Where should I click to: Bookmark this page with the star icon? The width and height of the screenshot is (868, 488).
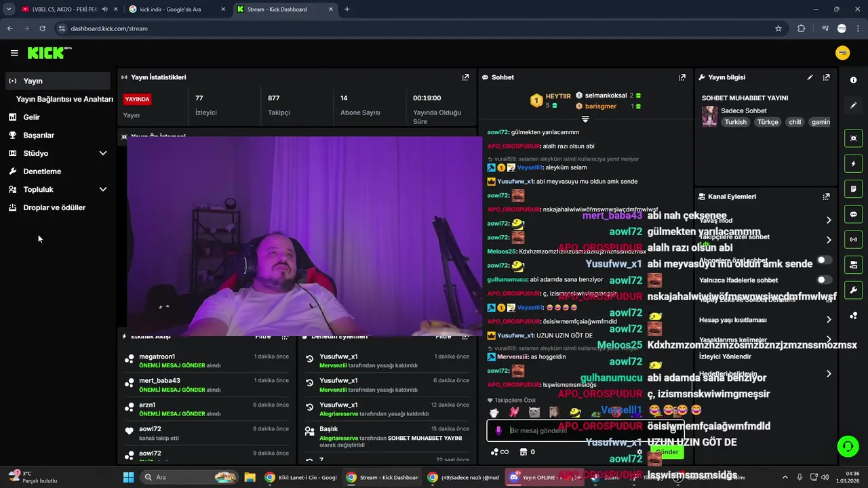tap(778, 28)
